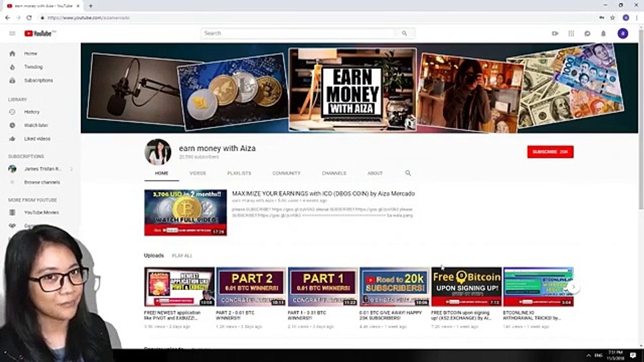The image size is (644, 362).
Task: Open the YouTube guide hamburger menu
Action: pyautogui.click(x=12, y=33)
